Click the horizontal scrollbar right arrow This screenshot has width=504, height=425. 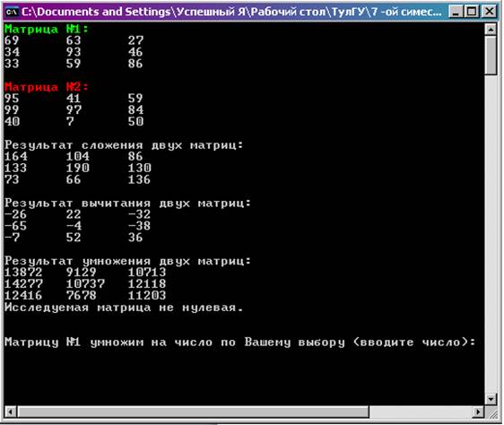tap(478, 412)
